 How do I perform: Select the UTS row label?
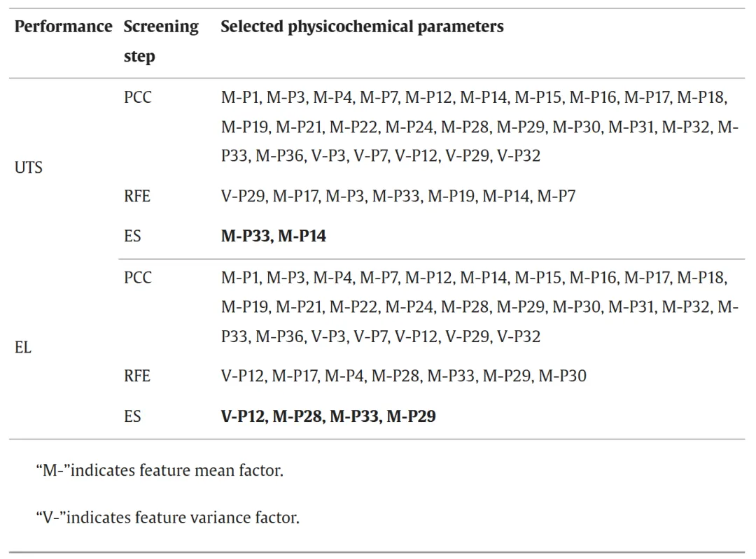(x=28, y=168)
